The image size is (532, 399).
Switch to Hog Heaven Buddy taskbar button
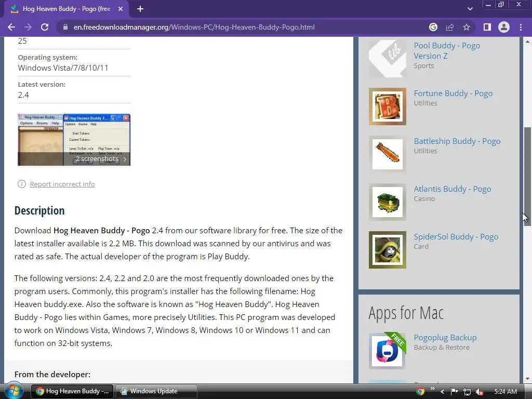[x=72, y=391]
